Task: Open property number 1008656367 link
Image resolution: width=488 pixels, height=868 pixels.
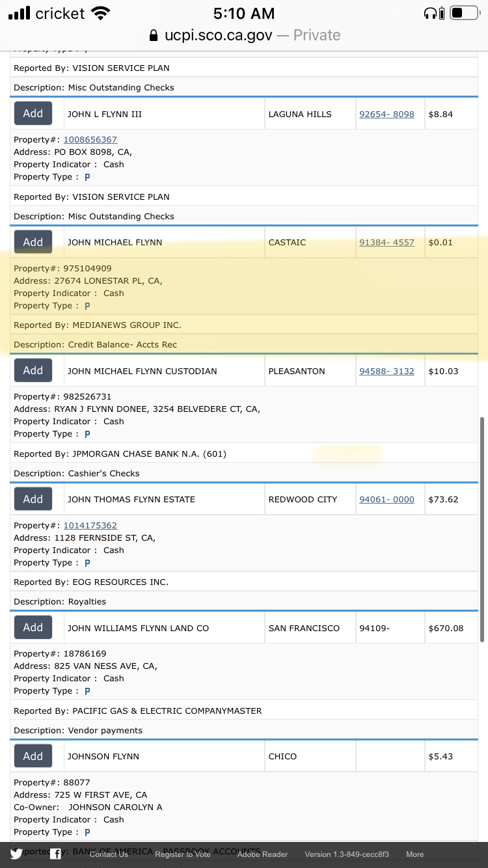Action: [90, 140]
